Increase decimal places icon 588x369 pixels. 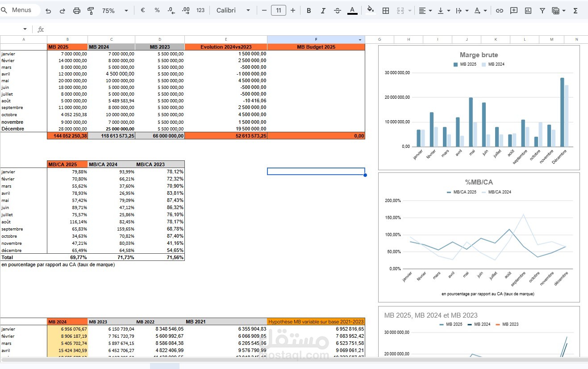point(186,10)
